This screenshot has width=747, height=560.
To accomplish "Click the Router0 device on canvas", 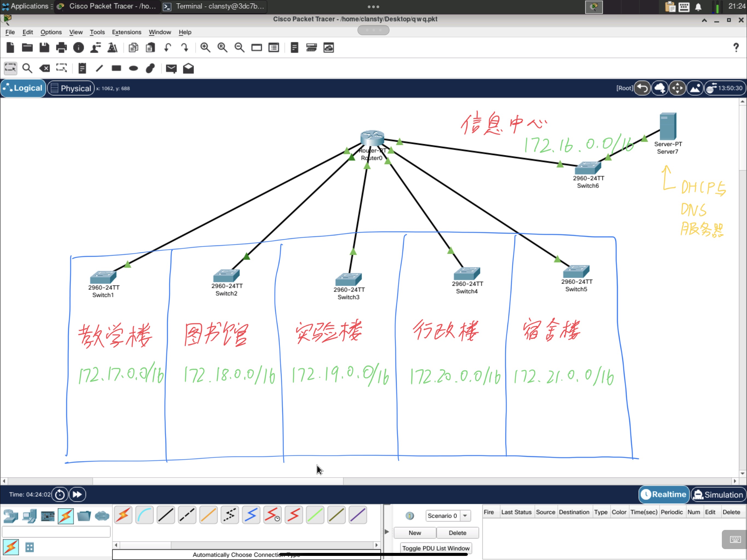I will point(372,138).
